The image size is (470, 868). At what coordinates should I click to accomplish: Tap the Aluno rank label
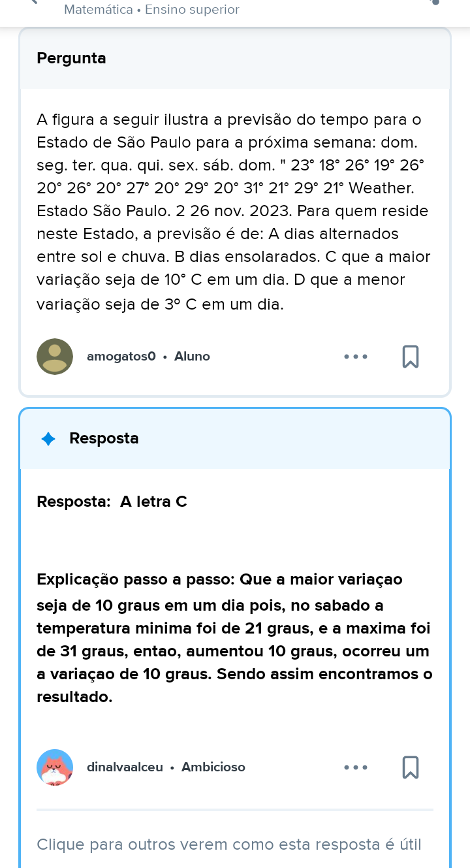192,357
